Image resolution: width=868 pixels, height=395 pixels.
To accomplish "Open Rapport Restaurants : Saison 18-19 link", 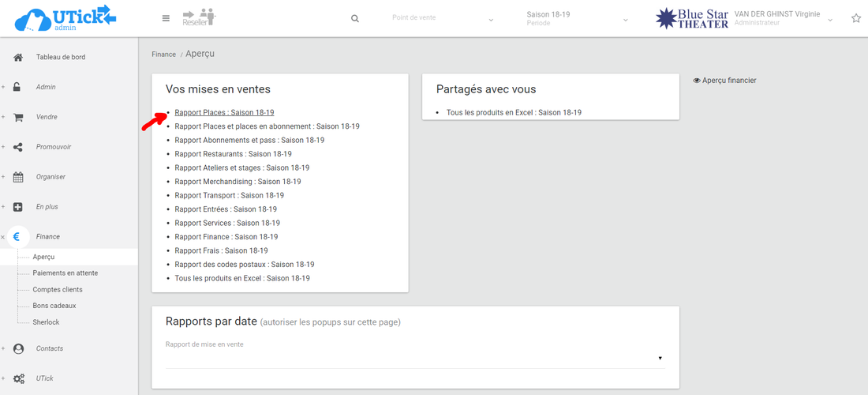I will point(233,154).
